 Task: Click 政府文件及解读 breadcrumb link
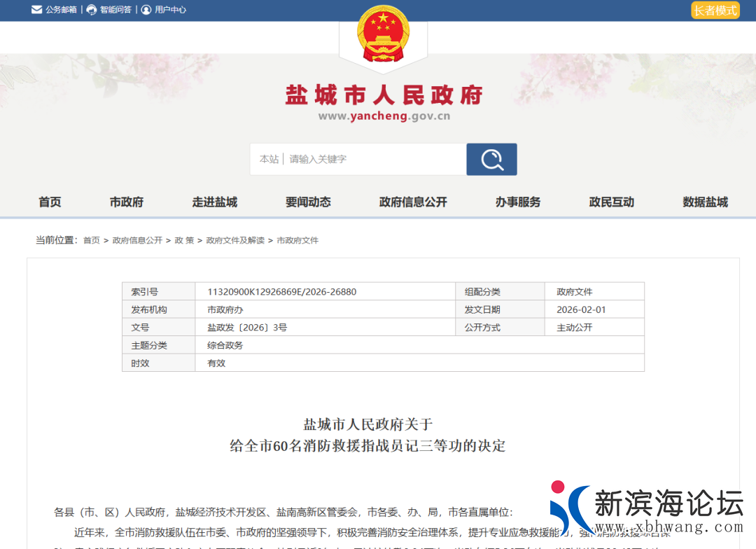point(235,240)
